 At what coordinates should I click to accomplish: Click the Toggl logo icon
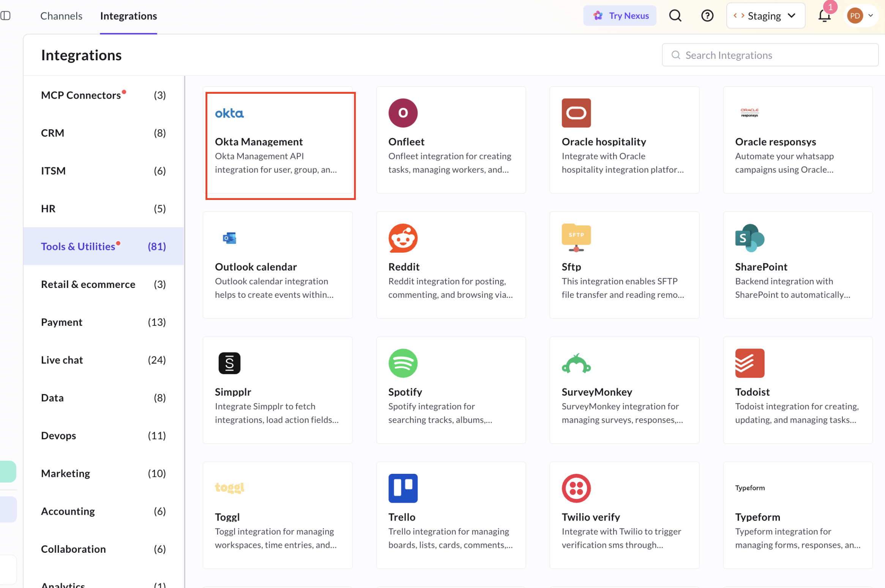(229, 488)
